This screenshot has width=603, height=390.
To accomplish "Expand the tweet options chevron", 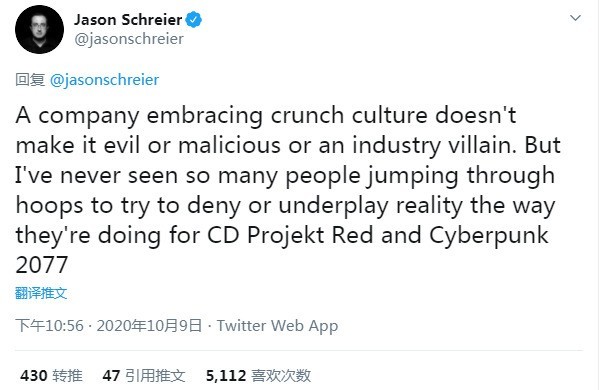I will [575, 18].
